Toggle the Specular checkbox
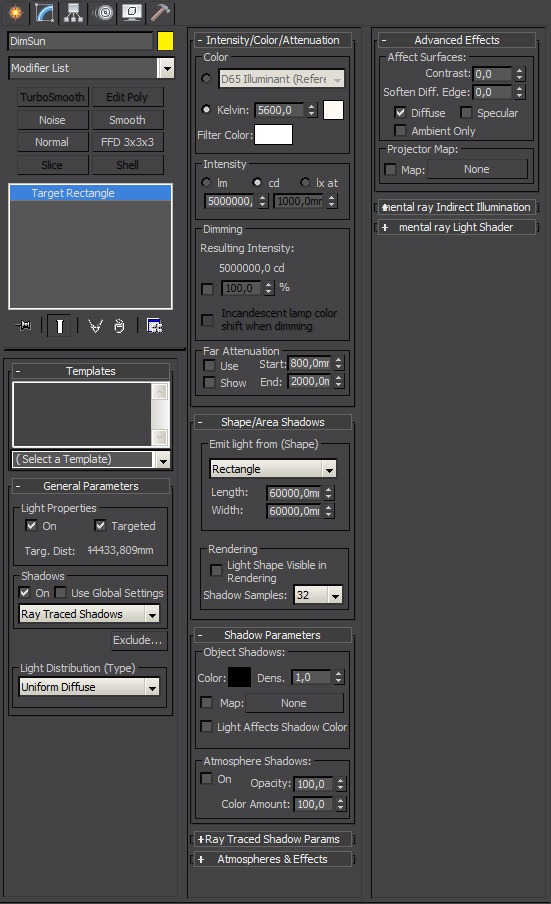 coord(466,112)
